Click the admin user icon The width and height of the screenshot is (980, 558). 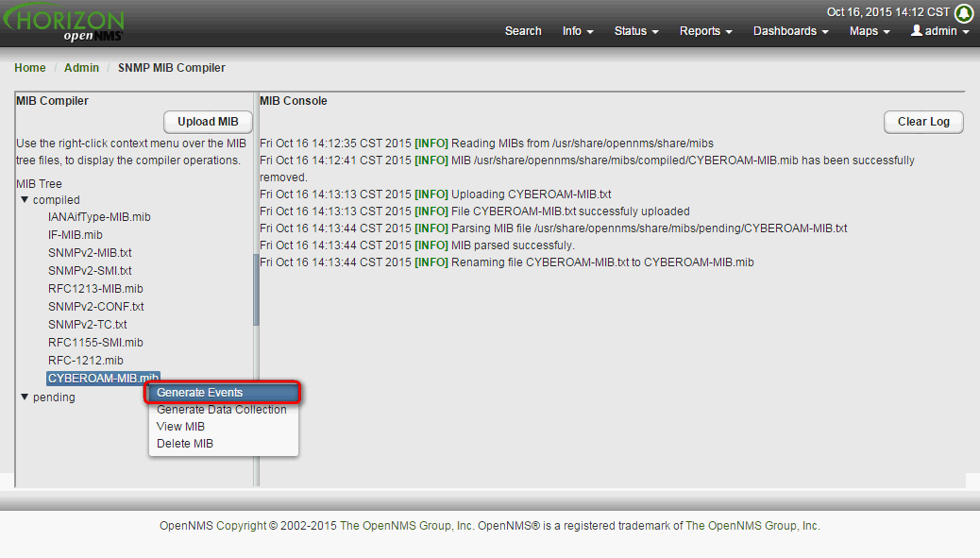[x=916, y=30]
